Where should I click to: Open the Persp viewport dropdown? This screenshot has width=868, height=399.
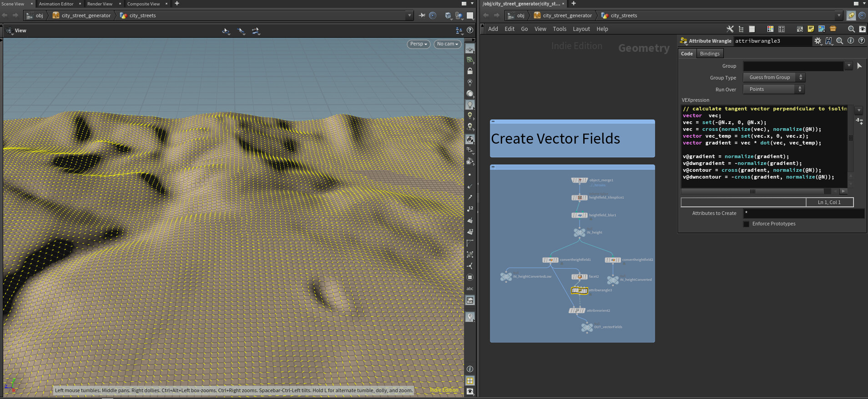click(x=418, y=44)
